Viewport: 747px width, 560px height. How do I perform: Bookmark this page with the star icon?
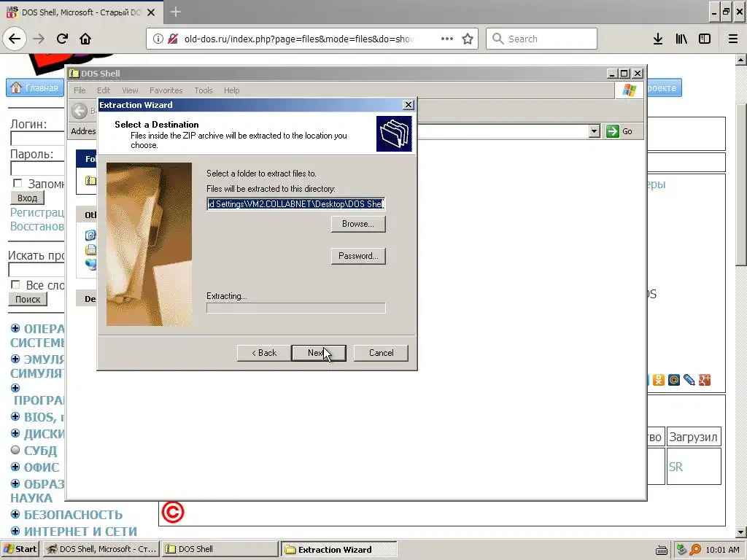coord(468,39)
